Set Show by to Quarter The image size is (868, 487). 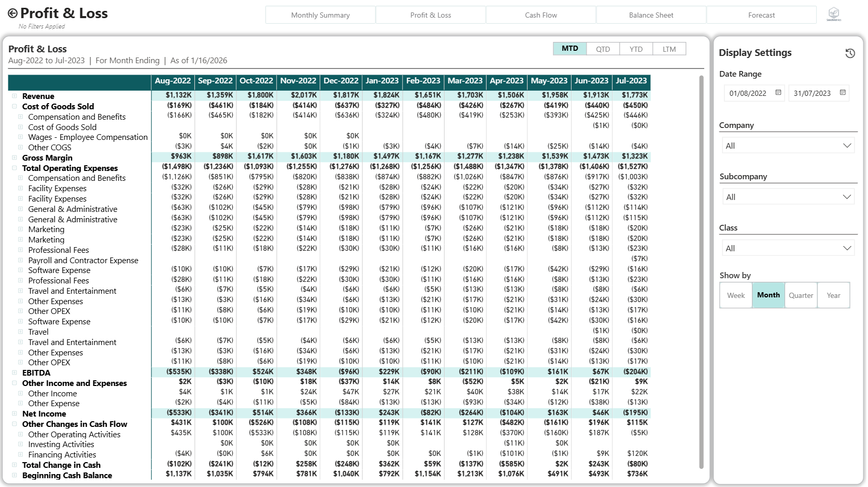[x=801, y=295]
